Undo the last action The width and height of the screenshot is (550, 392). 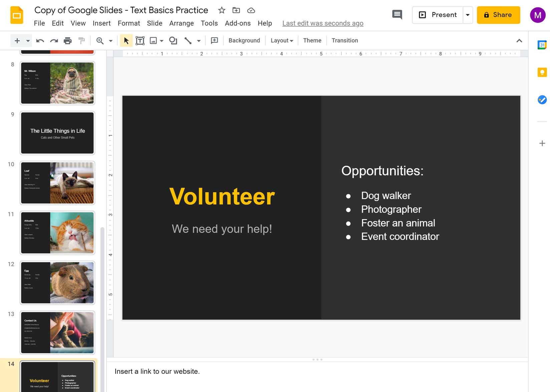coord(40,40)
